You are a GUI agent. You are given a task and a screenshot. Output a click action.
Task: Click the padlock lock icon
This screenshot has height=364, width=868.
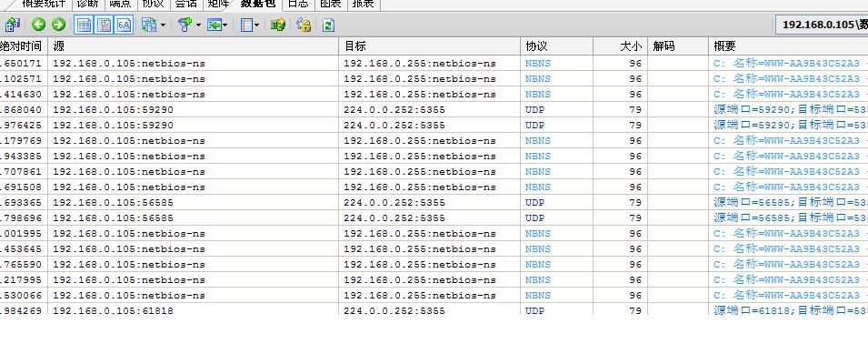point(304,25)
